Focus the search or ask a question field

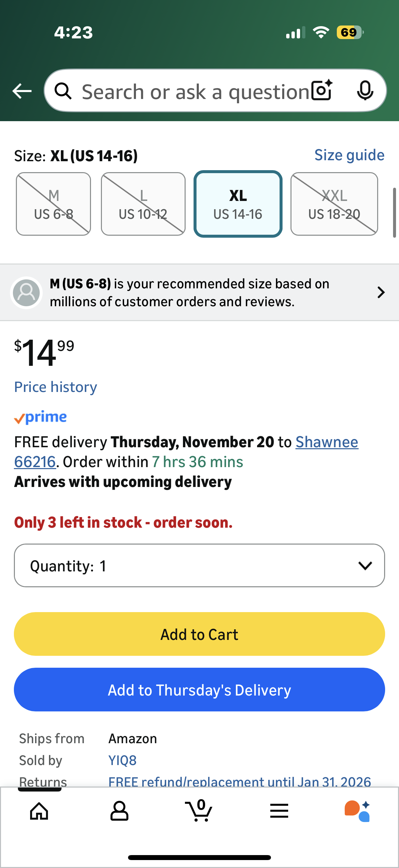point(195,91)
